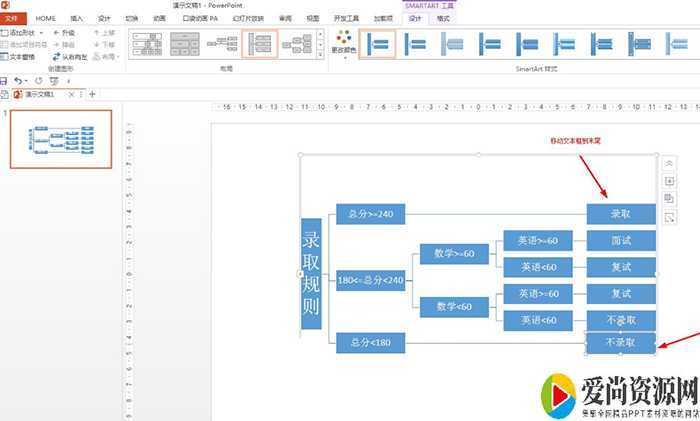The width and height of the screenshot is (700, 421).
Task: Select the first SmartArt style thumbnail
Action: pos(377,43)
